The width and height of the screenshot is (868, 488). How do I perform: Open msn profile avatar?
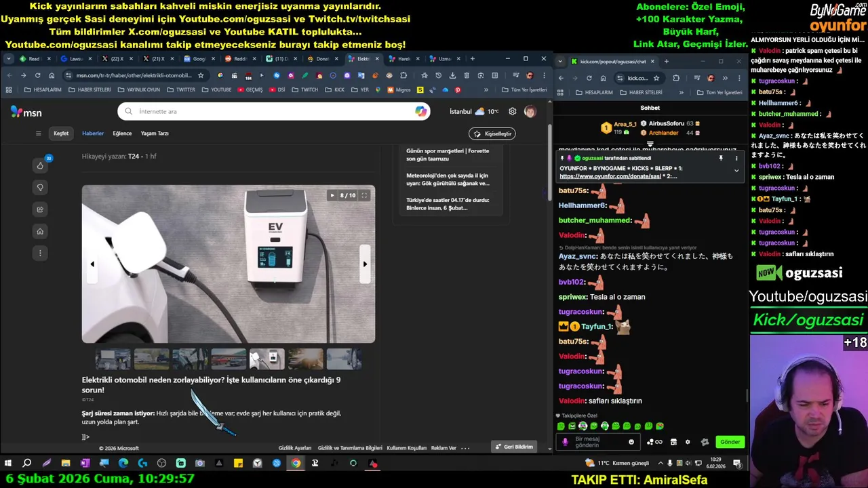(x=530, y=111)
